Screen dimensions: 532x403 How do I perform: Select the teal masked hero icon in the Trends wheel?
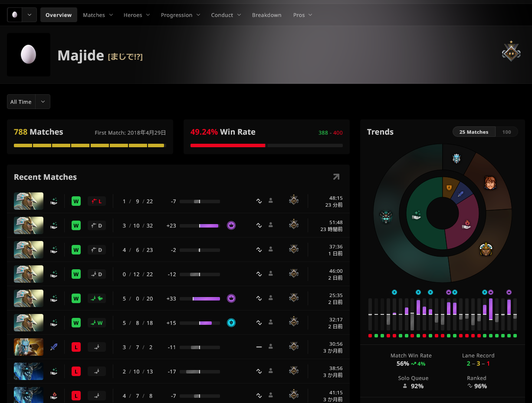coord(386,217)
